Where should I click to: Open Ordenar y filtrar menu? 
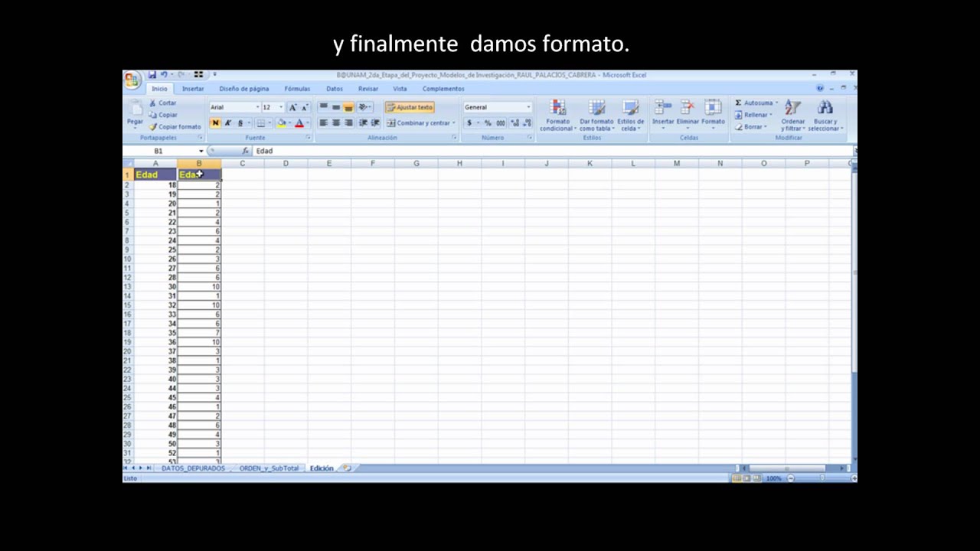pos(793,116)
